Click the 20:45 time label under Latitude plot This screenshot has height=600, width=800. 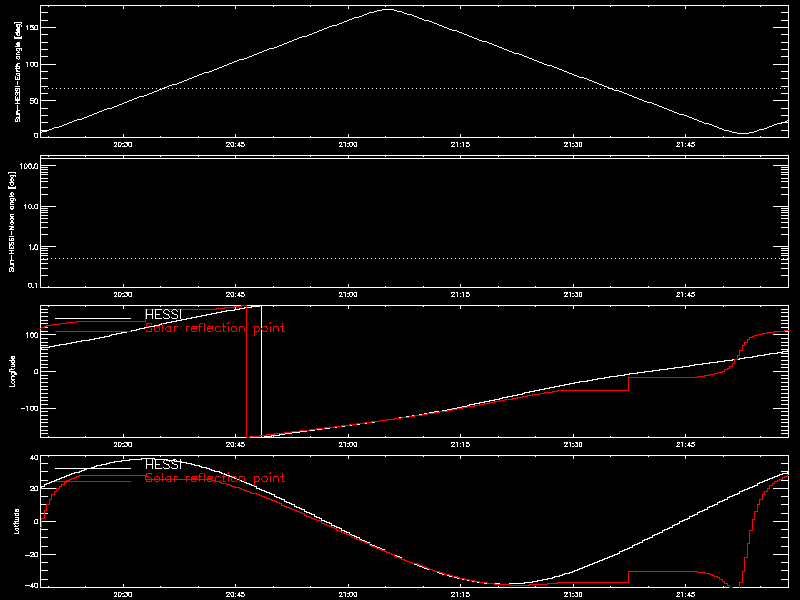tap(235, 595)
